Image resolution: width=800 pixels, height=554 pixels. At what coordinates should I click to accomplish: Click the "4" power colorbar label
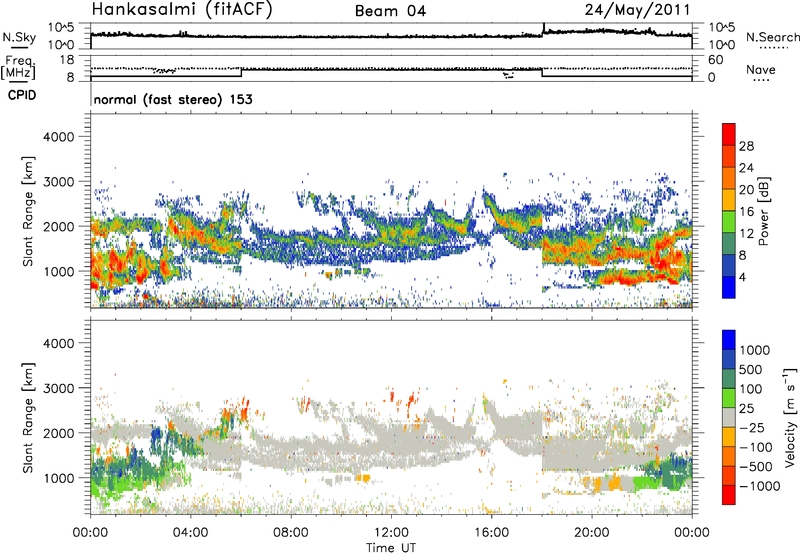coord(743,277)
